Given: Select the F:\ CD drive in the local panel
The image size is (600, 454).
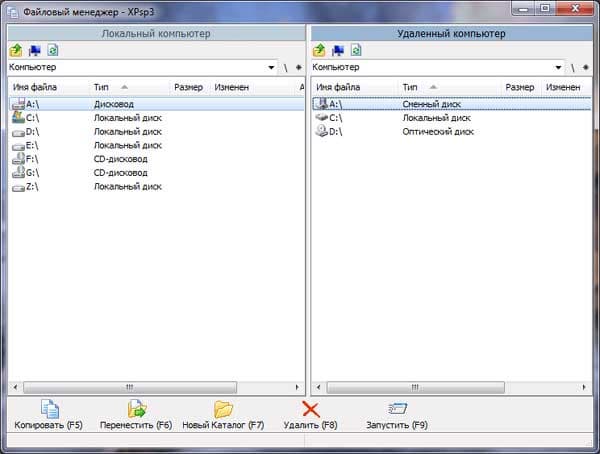Looking at the screenshot, I should [x=156, y=159].
